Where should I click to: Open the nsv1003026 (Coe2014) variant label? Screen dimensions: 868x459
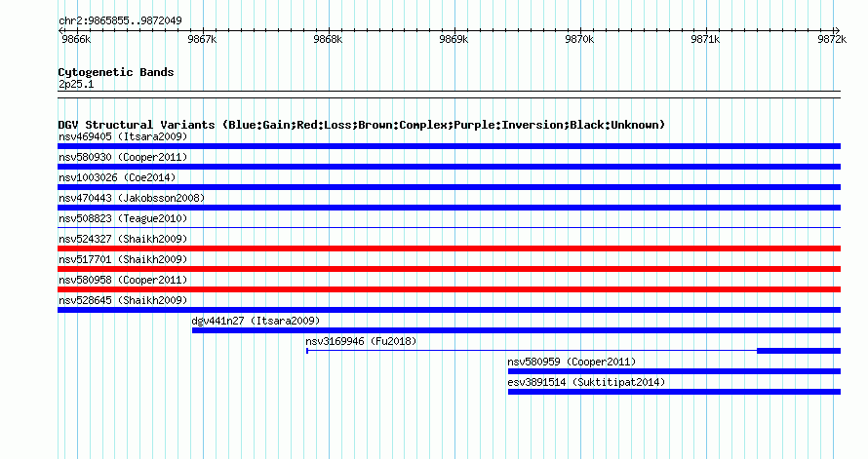117,177
